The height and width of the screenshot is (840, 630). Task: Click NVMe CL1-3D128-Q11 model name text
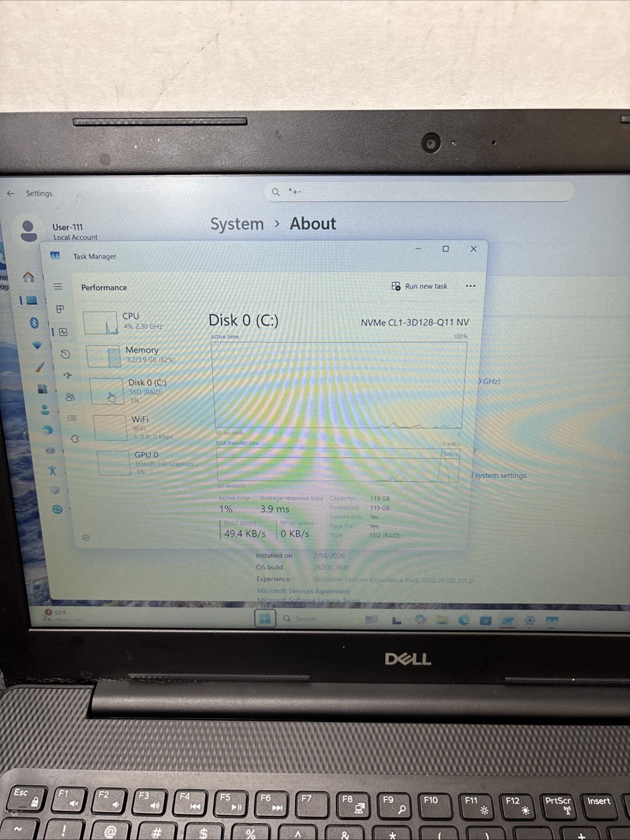(x=415, y=323)
